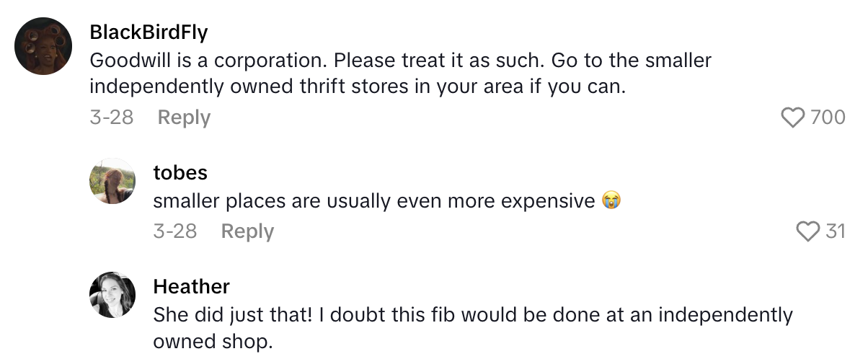Click the BlackBirdFly username

(149, 32)
